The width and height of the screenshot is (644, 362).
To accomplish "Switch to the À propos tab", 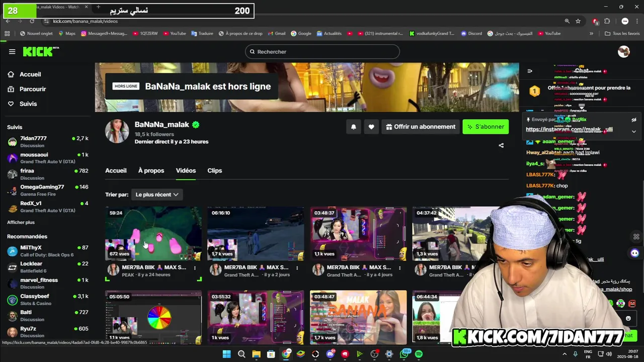I will point(151,170).
